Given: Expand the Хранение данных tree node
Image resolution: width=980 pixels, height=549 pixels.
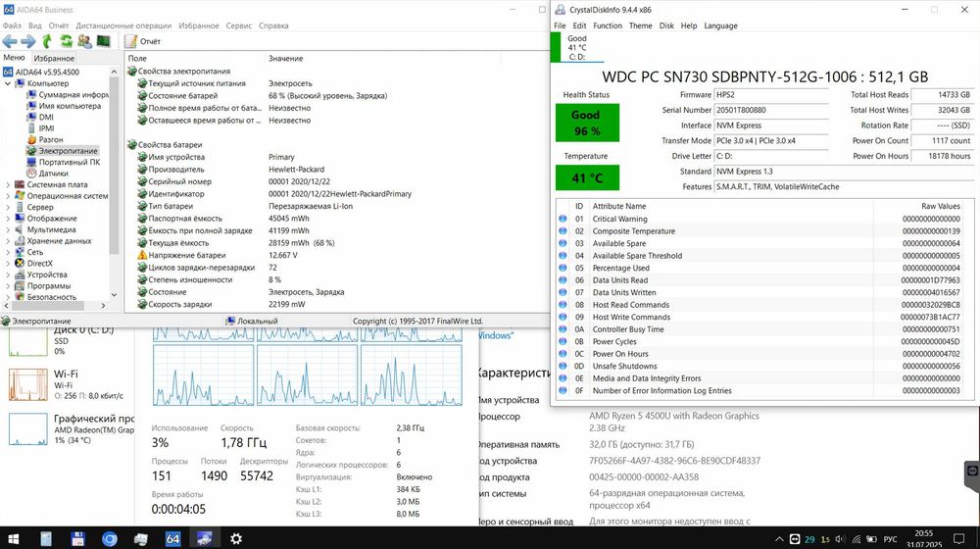Looking at the screenshot, I should click(x=8, y=241).
